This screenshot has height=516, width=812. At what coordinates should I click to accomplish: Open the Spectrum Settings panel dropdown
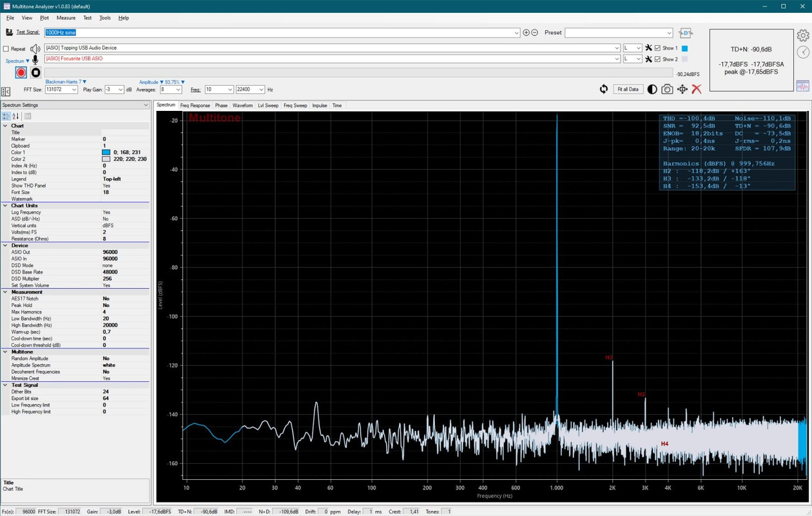click(x=146, y=105)
